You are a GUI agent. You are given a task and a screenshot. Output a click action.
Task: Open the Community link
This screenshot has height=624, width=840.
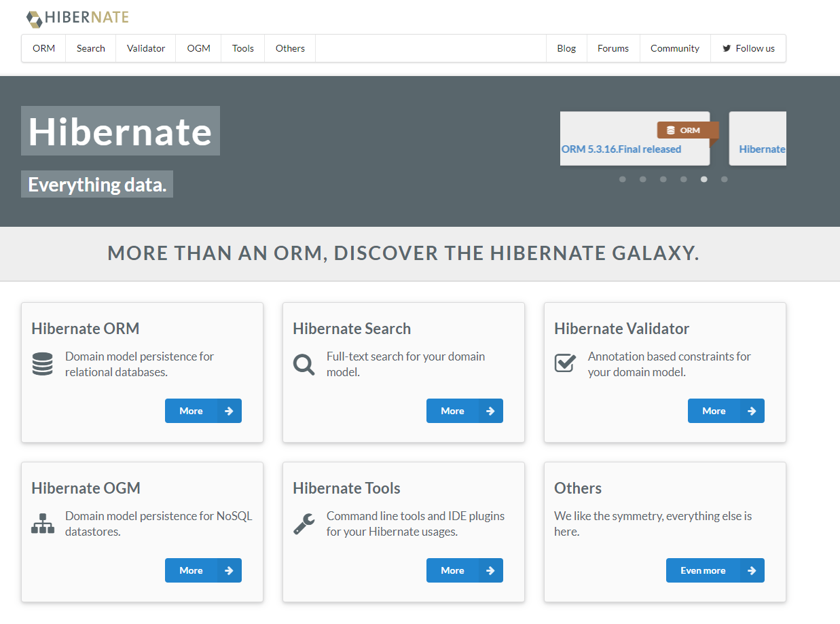(x=675, y=48)
